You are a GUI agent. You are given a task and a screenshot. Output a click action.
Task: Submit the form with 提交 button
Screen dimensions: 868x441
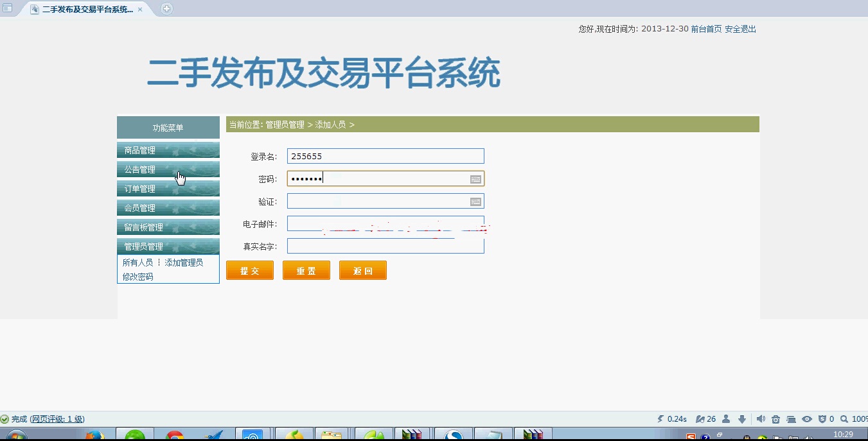pyautogui.click(x=250, y=271)
